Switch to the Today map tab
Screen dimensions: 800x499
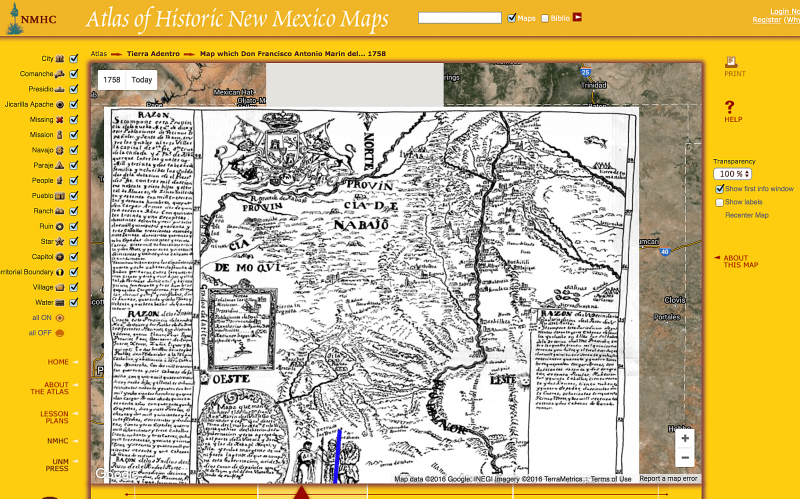142,80
